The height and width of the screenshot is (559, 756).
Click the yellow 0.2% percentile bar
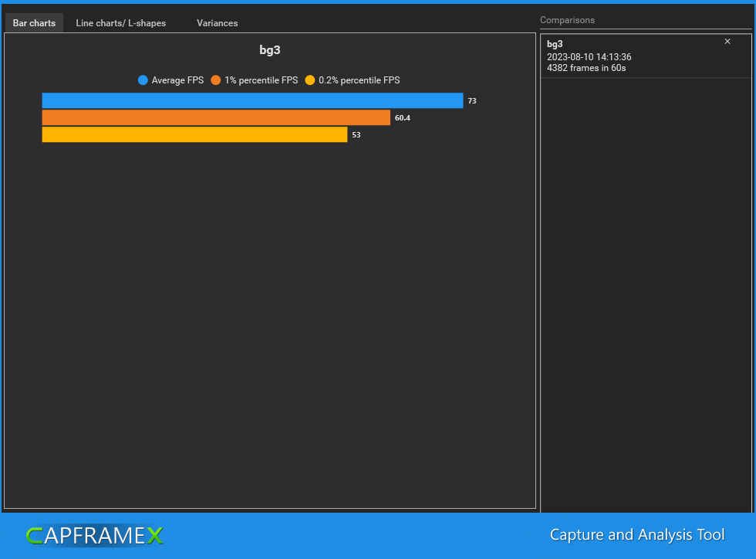tap(194, 134)
